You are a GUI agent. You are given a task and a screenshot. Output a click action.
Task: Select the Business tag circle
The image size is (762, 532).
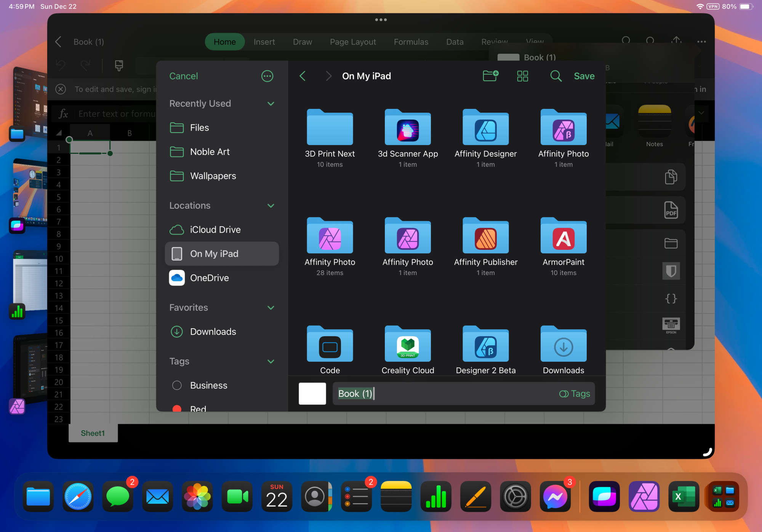(x=177, y=385)
